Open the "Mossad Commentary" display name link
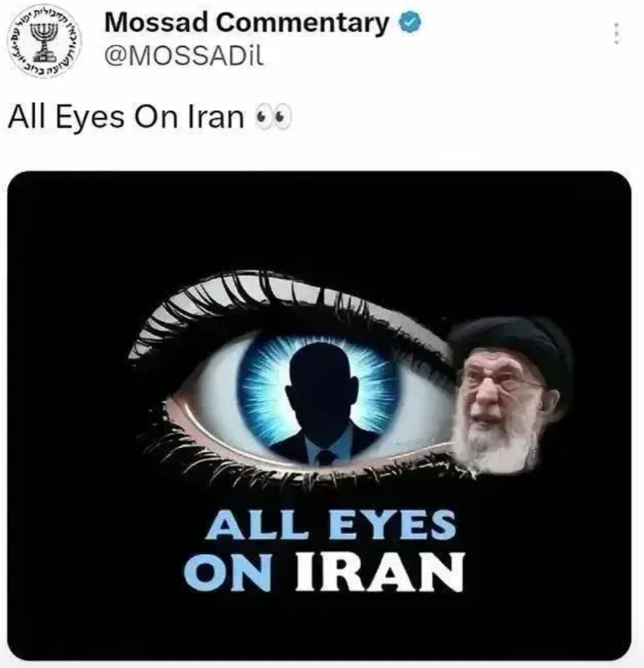Screen dimensions: 644x668 coord(246,23)
